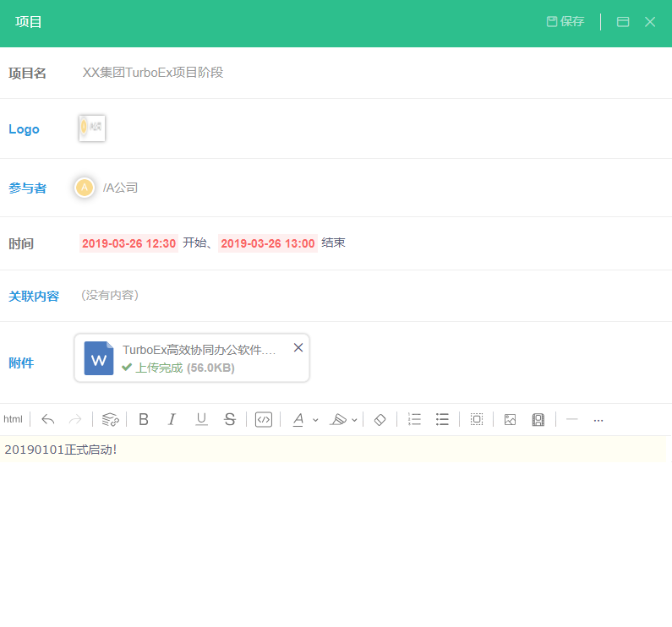Viewport: 672px width, 627px height.
Task: Insert a video via film icon
Action: click(x=538, y=419)
